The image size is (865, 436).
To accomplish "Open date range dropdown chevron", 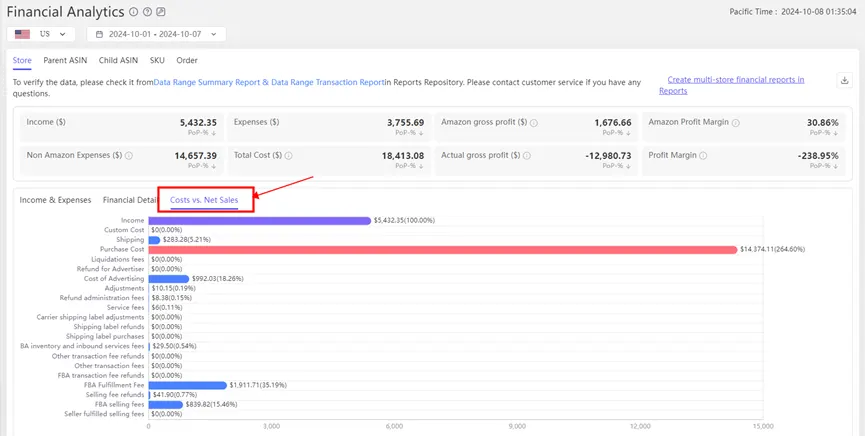I will (x=214, y=34).
